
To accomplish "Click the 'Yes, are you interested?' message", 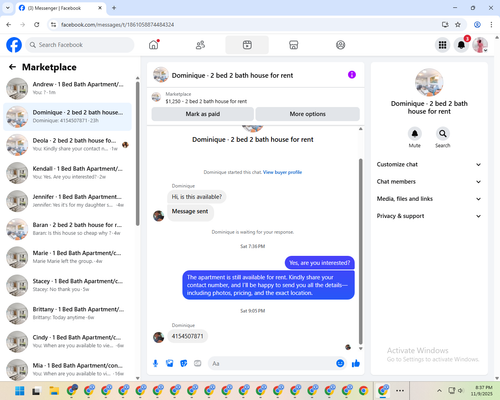I will click(320, 263).
